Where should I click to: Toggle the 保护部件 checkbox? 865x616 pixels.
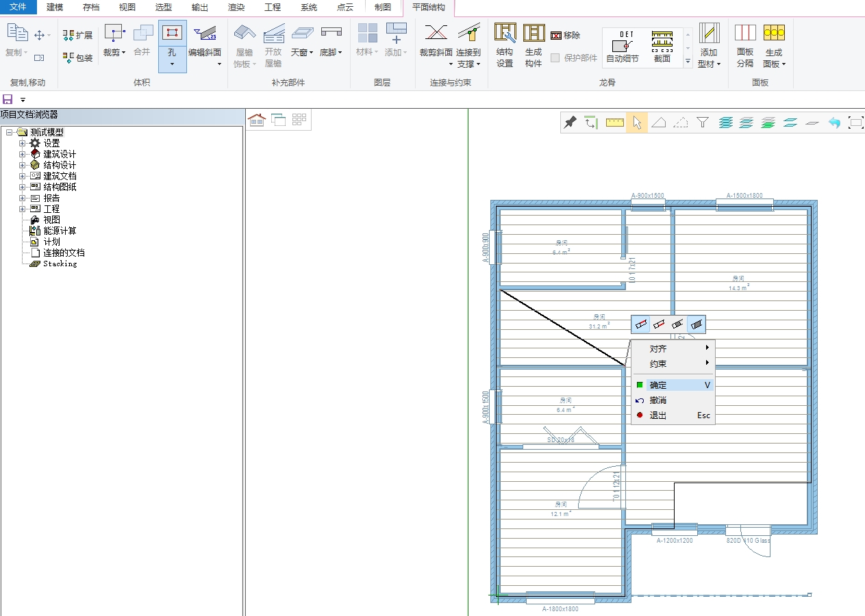click(x=555, y=58)
